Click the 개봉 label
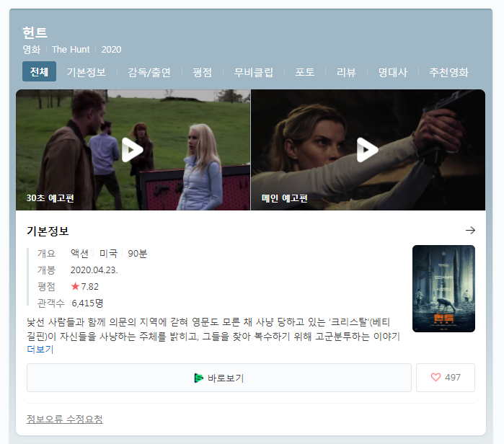Screen dimensions: 504x444 (46, 270)
